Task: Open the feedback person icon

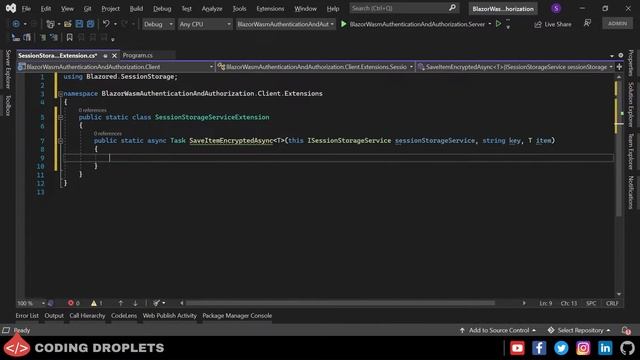Action: coord(587,24)
